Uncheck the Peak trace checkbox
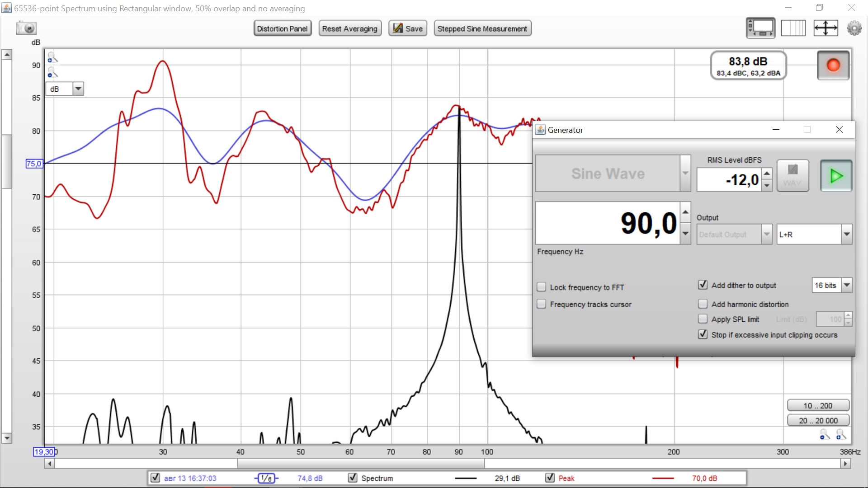Screen dimensions: 868x488 [x=550, y=478]
